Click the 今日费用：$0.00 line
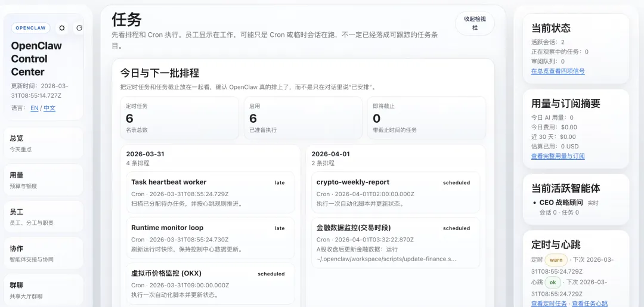This screenshot has height=307, width=644. (x=554, y=127)
